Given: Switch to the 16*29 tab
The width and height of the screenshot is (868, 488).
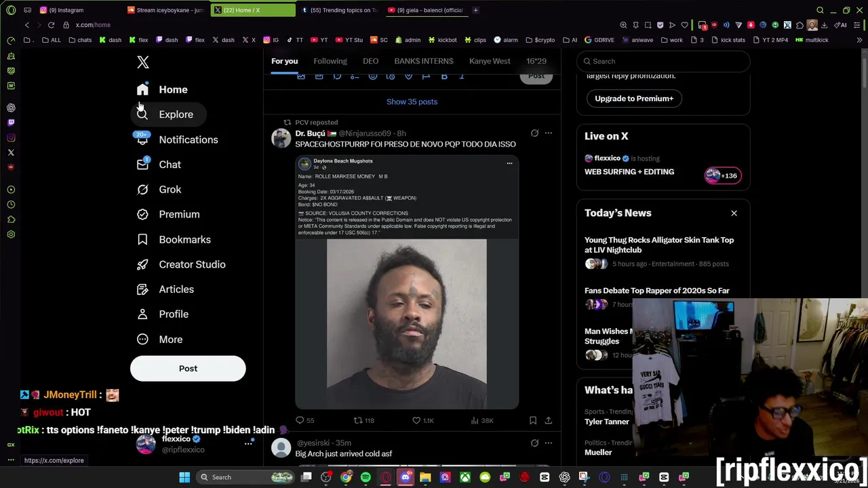Looking at the screenshot, I should (536, 61).
